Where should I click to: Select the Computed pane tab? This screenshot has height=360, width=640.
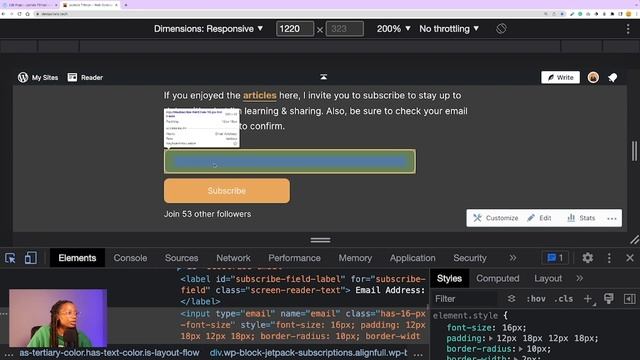(x=498, y=278)
